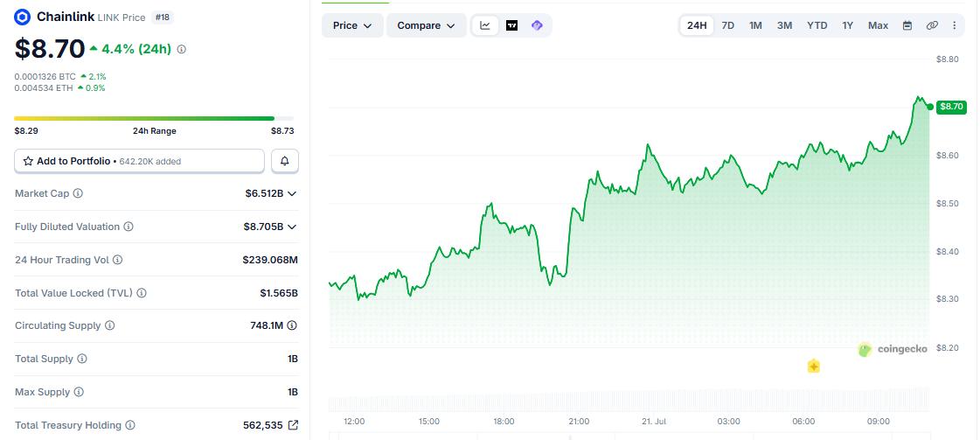Click the $239.068M trading volume value
Screen dimensions: 980x440
click(270, 260)
